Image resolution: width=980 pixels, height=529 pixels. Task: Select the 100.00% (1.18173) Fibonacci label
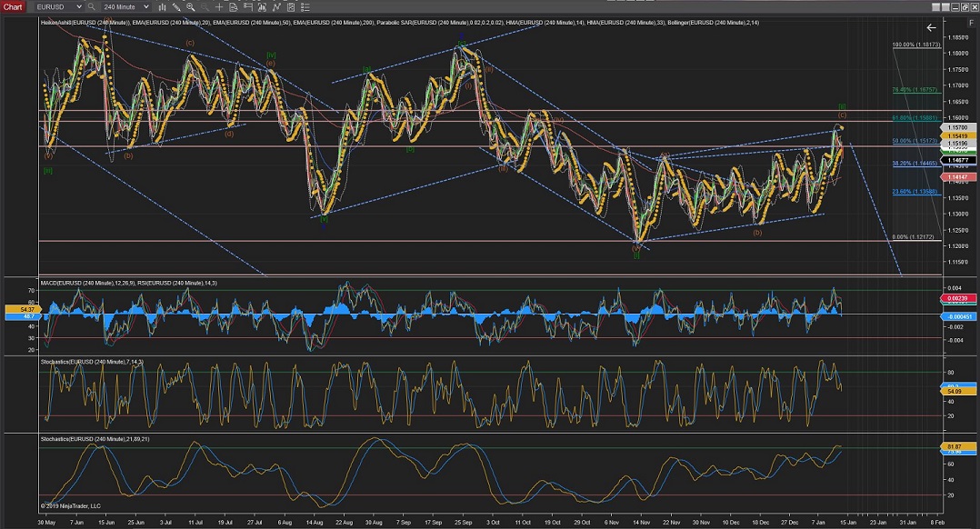(915, 45)
